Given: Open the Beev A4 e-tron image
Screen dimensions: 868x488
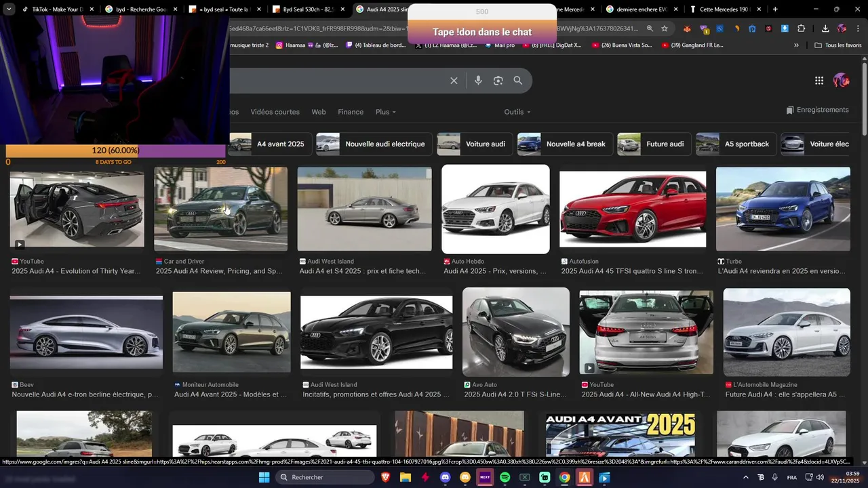Looking at the screenshot, I should click(x=86, y=332).
